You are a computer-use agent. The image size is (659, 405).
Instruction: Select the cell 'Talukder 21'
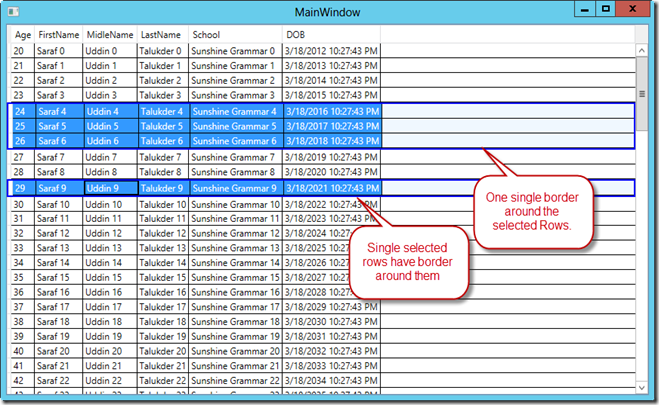tap(163, 366)
